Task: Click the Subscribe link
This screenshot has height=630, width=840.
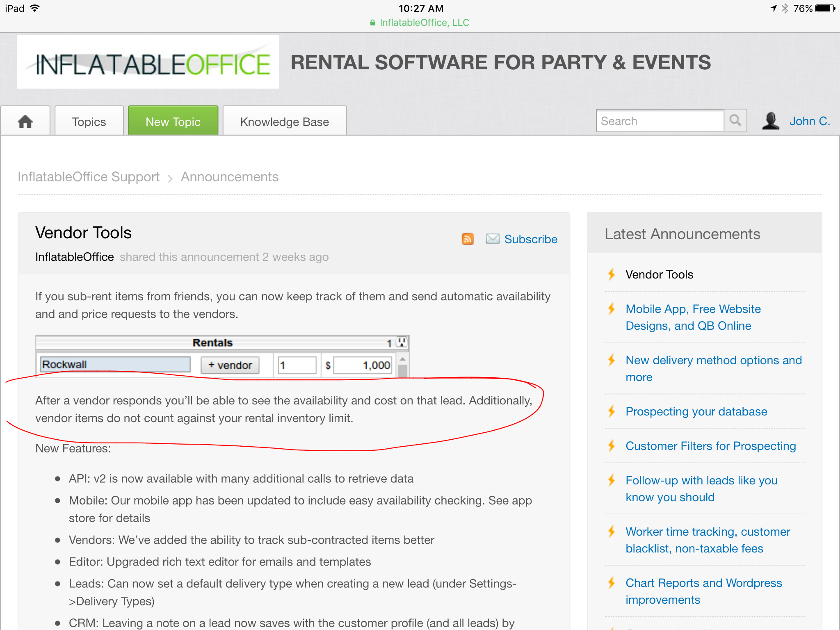Action: pos(531,239)
